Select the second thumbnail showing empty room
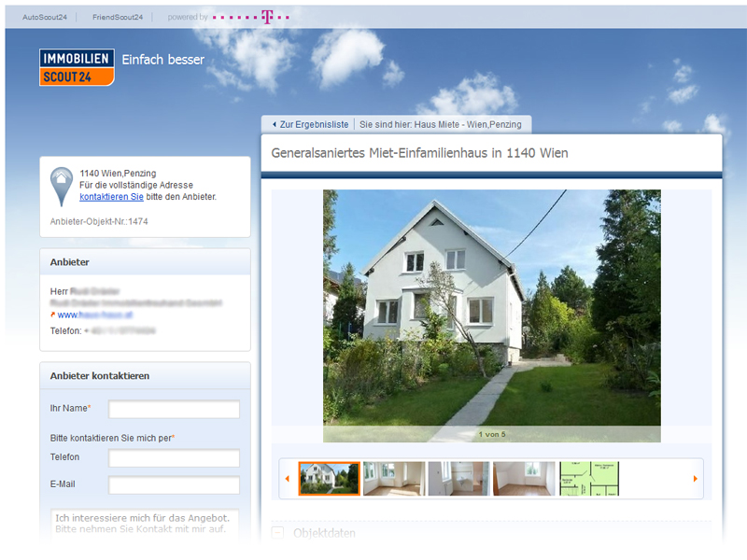 click(394, 479)
